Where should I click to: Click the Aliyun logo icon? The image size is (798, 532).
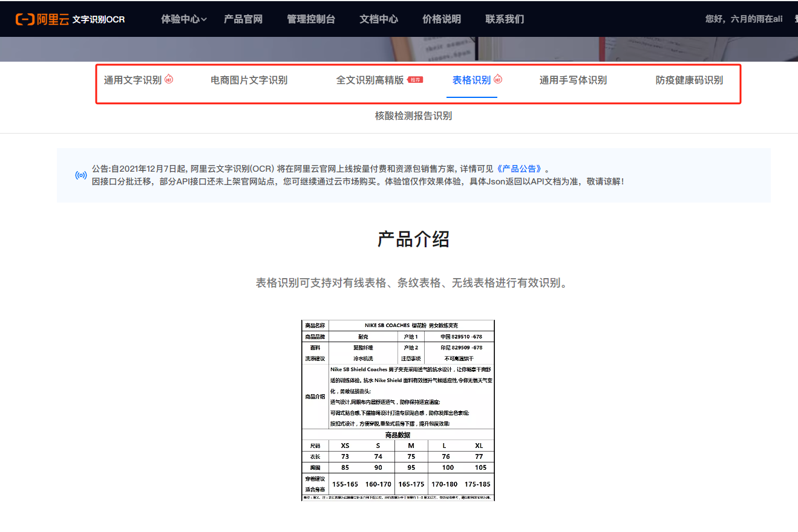click(42, 19)
